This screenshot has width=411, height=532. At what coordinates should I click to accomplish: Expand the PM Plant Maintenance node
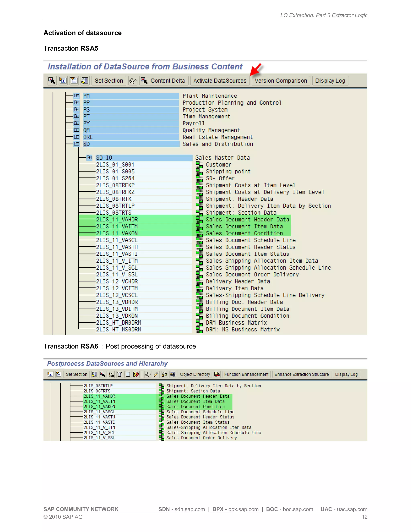point(77,96)
